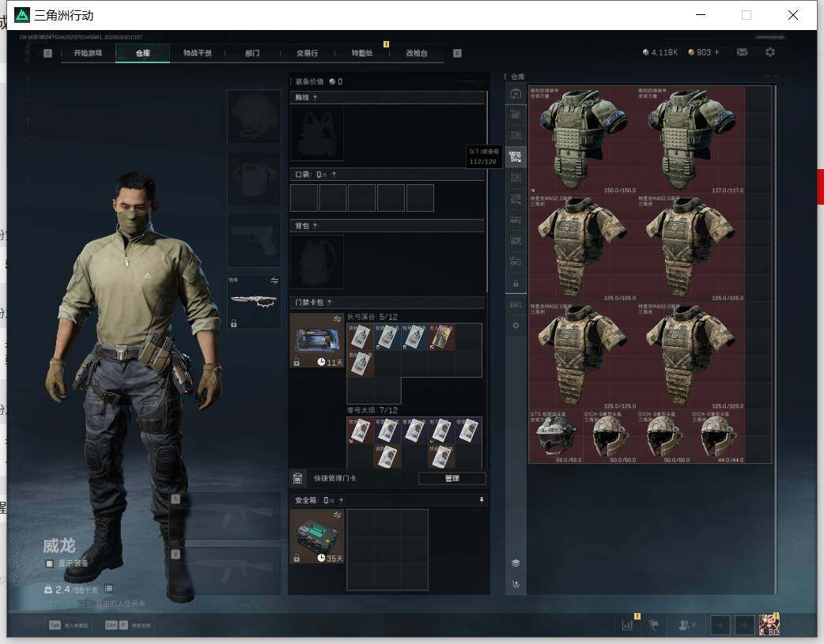Screen dimensions: 824x644
Task: Select the helmet with 44.0/44.0 durability
Action: click(718, 436)
